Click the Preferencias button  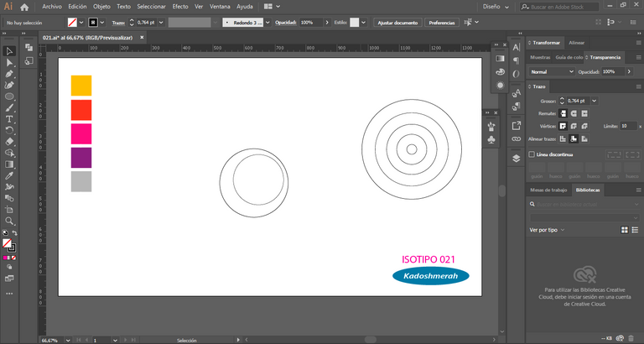point(442,23)
